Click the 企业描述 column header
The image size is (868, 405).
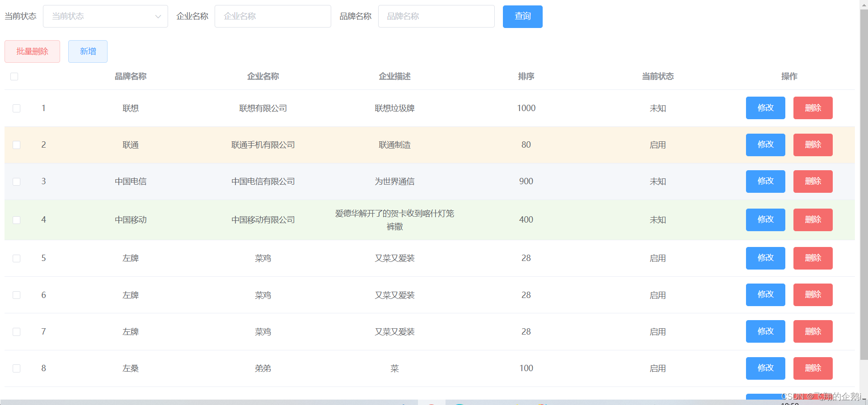coord(394,76)
